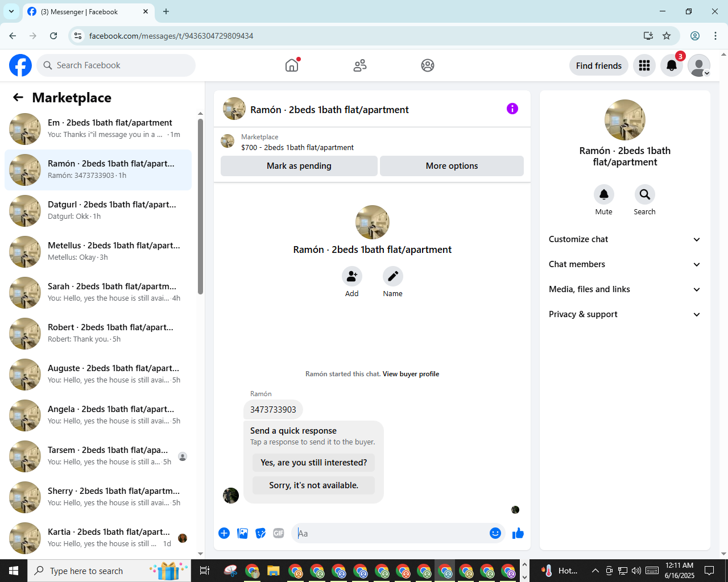The height and width of the screenshot is (582, 728).
Task: Click Mark as pending button
Action: click(299, 166)
